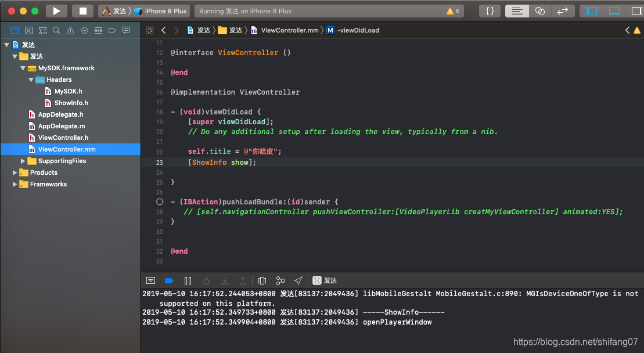Screen dimensions: 644x353
Task: Open Debug View Hierarchy
Action: pos(262,280)
